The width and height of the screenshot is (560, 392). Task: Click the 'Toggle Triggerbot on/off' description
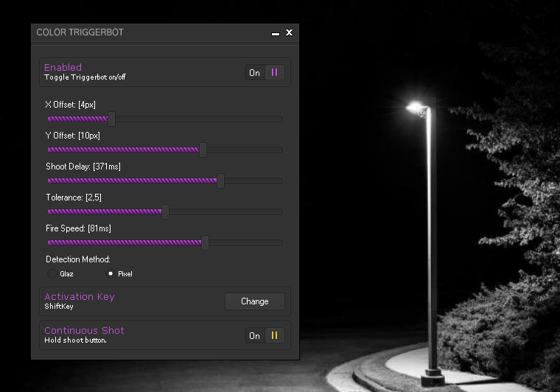coord(85,77)
